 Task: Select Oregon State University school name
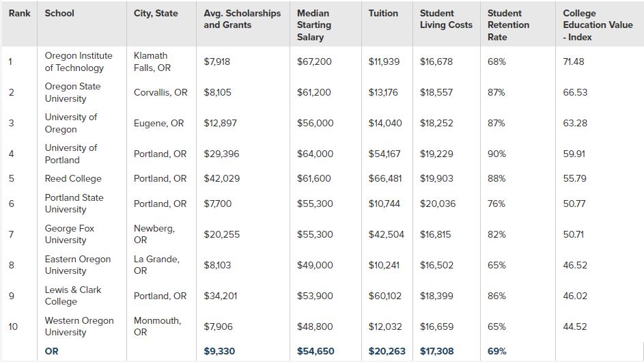pos(72,92)
